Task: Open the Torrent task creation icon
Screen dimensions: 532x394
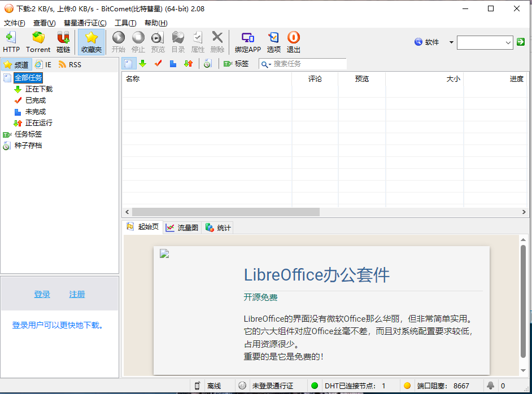Action: click(x=38, y=41)
